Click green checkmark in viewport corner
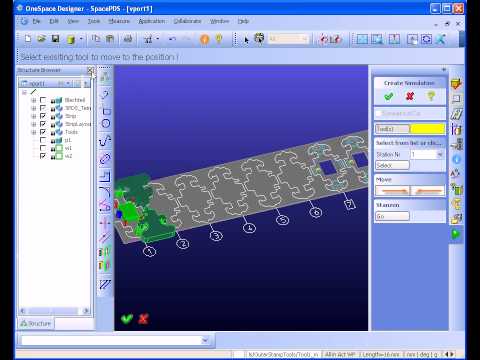 tap(127, 319)
